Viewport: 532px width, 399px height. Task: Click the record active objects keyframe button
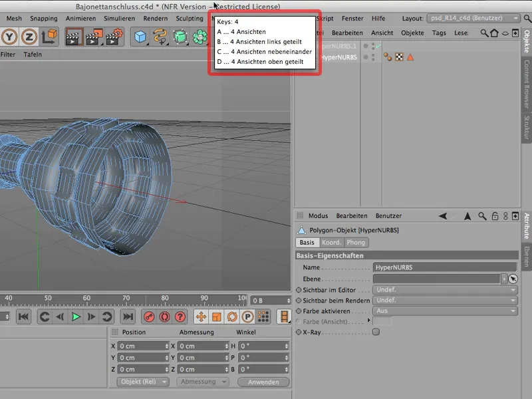pyautogui.click(x=149, y=317)
